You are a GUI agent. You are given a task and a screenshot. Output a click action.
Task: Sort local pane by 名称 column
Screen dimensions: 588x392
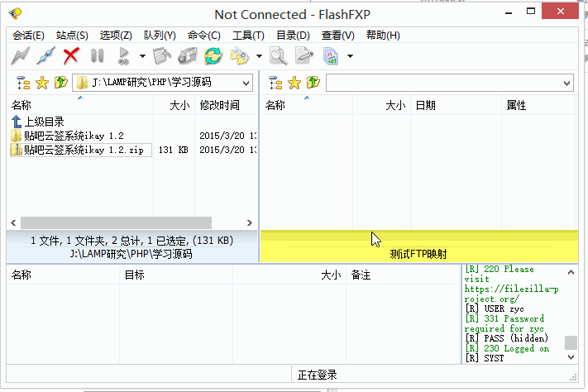coord(80,105)
